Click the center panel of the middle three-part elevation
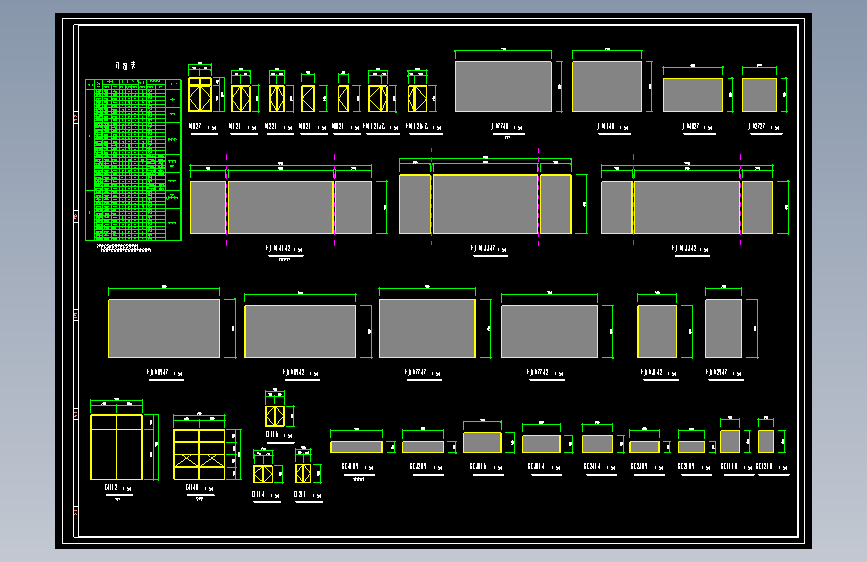Screen dimensions: 867x562 pyautogui.click(x=485, y=204)
